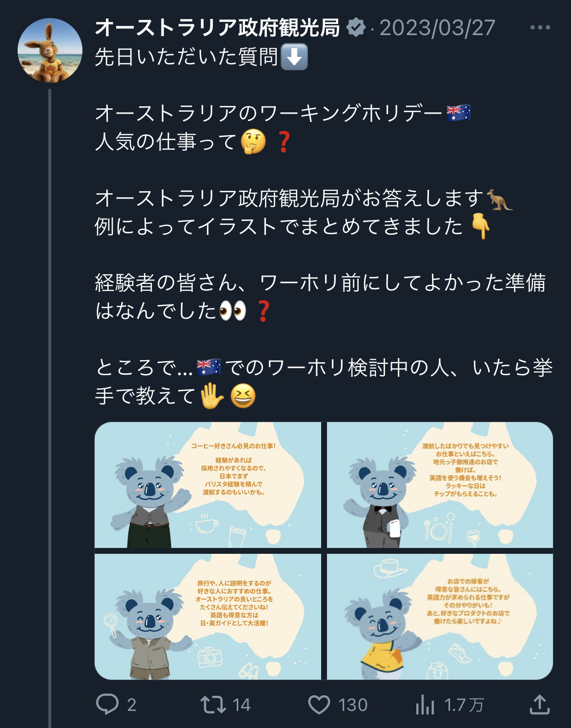Tap the retweet arrows icon
The height and width of the screenshot is (728, 571).
coord(213,705)
